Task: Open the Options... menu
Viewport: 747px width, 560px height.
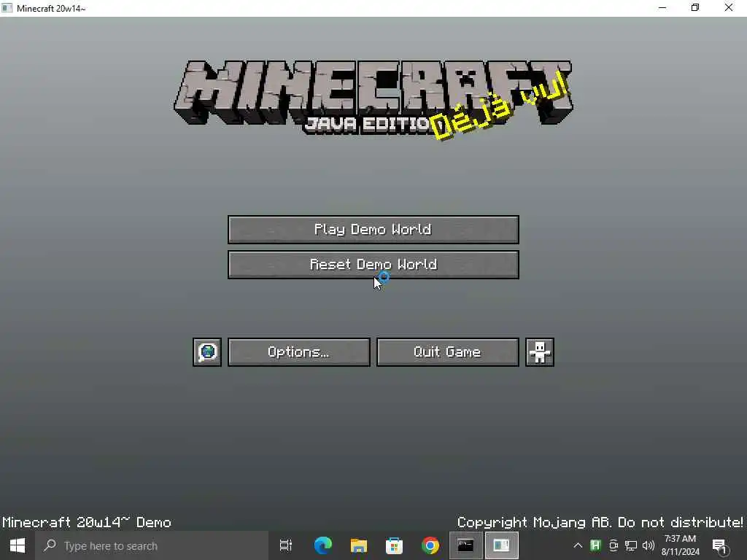Action: (298, 352)
